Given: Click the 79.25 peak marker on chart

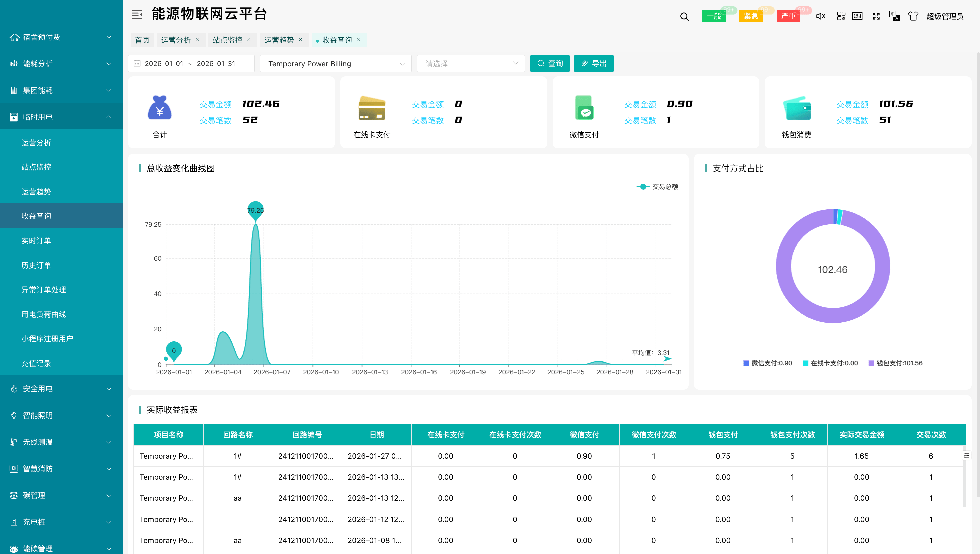Looking at the screenshot, I should tap(255, 210).
